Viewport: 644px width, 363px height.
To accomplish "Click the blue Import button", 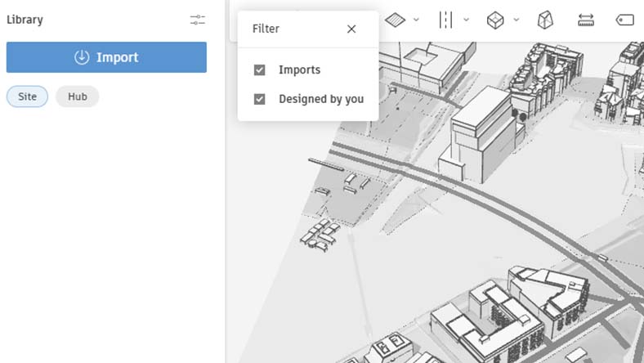I will 106,57.
